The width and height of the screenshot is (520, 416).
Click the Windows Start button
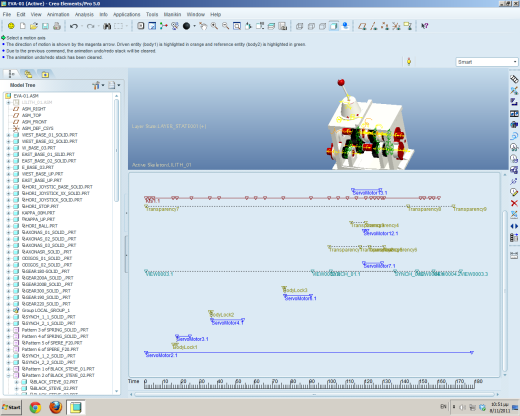point(11,407)
